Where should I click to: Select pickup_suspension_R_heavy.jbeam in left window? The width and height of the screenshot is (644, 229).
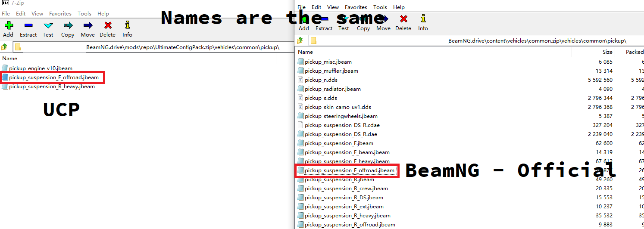coord(52,87)
